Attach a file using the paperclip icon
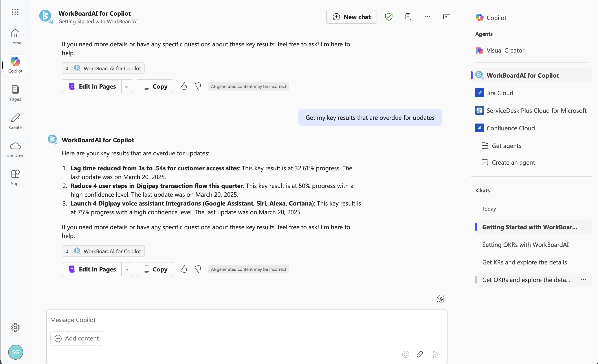Image resolution: width=598 pixels, height=364 pixels. pos(420,354)
